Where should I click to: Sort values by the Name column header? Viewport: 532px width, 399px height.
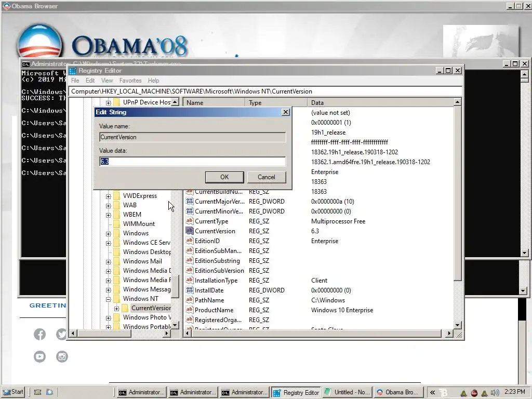point(214,102)
